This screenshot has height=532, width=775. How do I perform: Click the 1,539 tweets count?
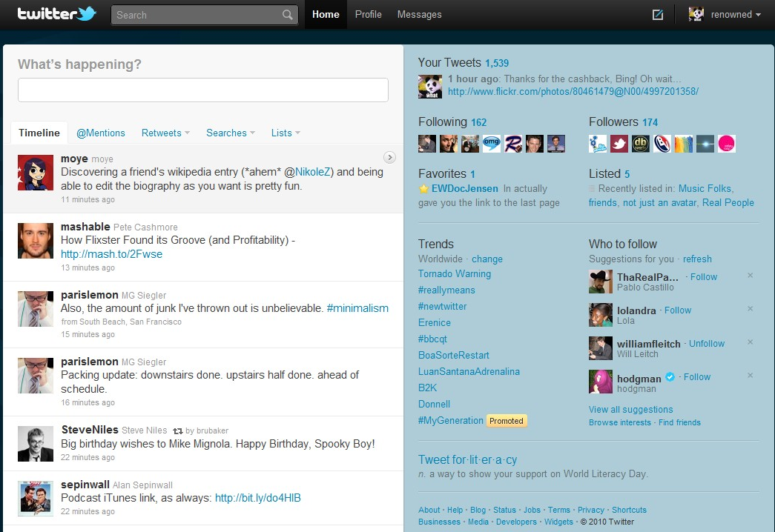coord(497,63)
